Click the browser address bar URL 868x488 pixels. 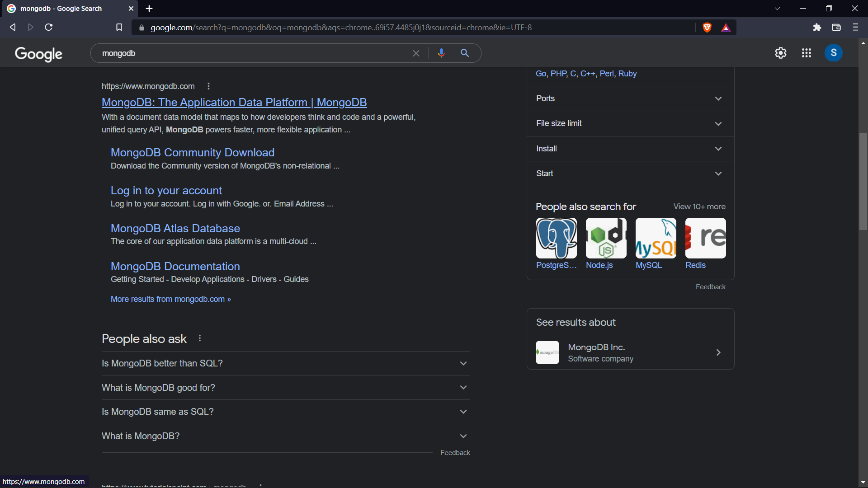coord(341,28)
